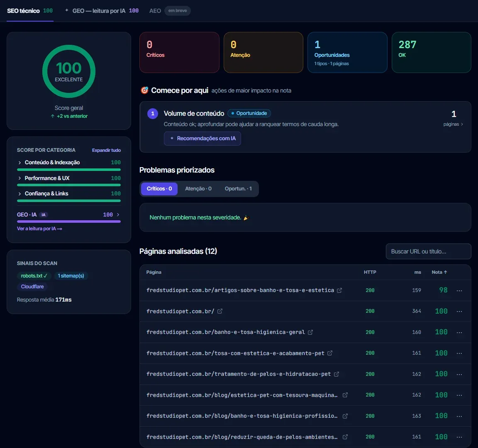The width and height of the screenshot is (478, 448).
Task: Open more options for tosa-com-estetica-e-acabamento-pet row
Action: tap(459, 353)
